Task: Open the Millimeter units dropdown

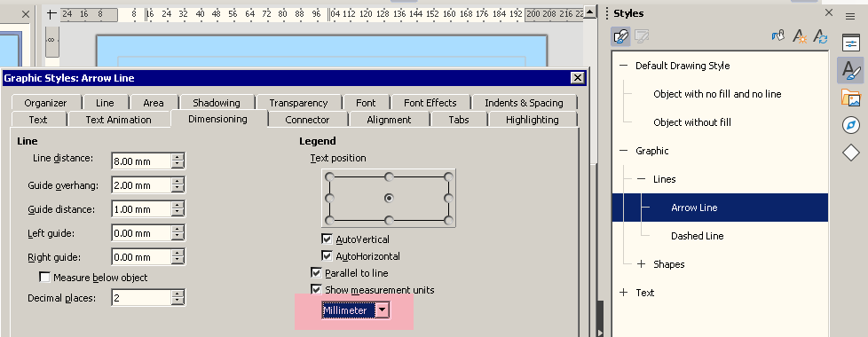Action: [x=383, y=310]
